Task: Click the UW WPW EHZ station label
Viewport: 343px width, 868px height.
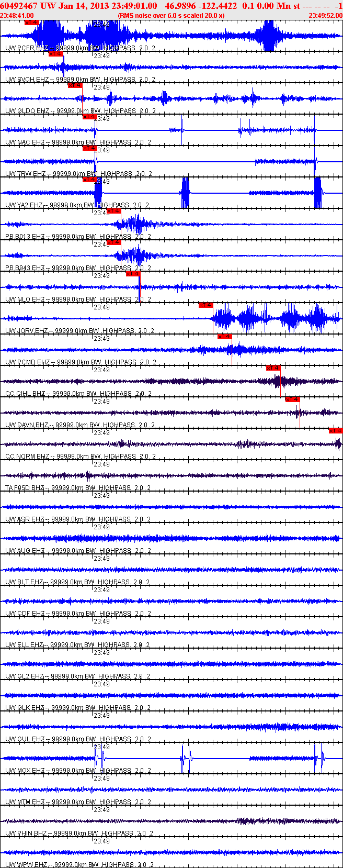Action: tap(25, 864)
